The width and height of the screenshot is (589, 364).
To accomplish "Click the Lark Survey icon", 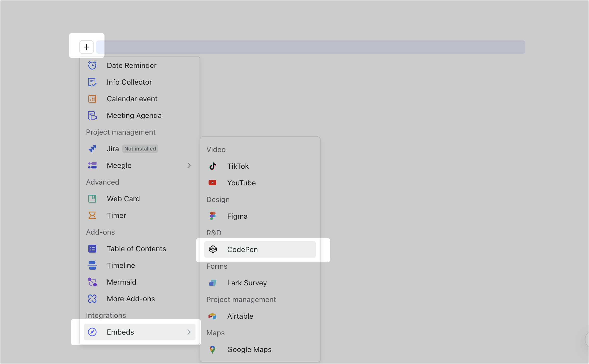I will [213, 283].
